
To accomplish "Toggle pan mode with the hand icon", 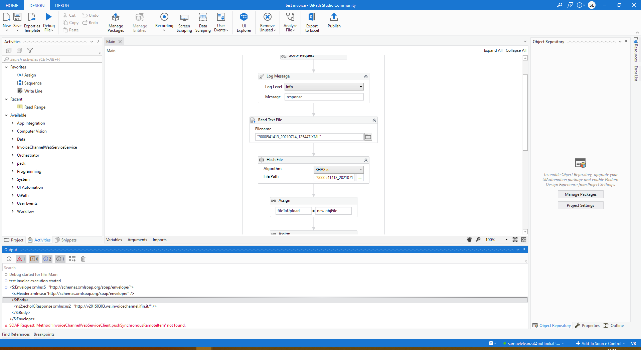I will (x=469, y=239).
